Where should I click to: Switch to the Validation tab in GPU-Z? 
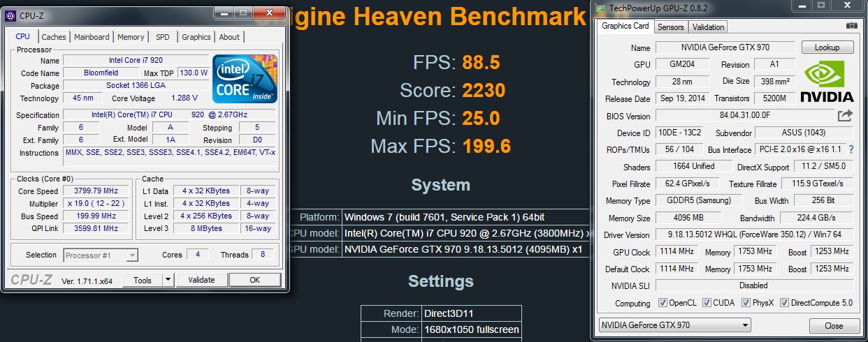709,27
